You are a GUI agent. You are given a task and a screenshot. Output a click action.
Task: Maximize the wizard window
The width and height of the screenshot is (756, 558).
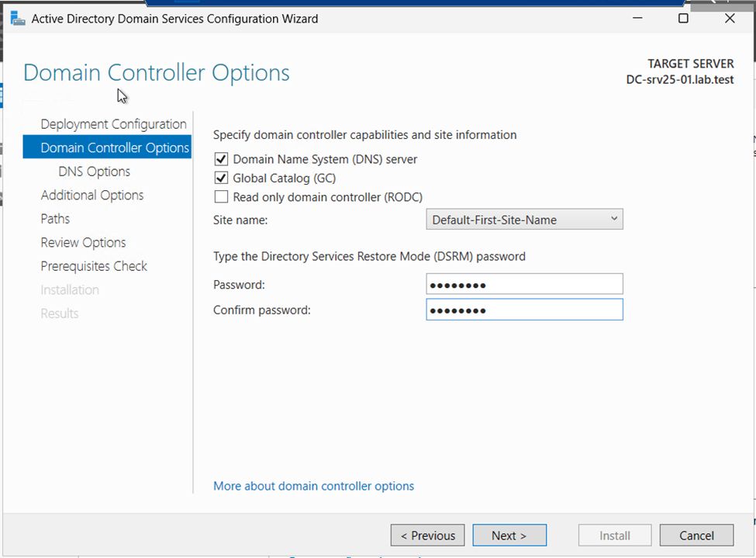coord(683,19)
